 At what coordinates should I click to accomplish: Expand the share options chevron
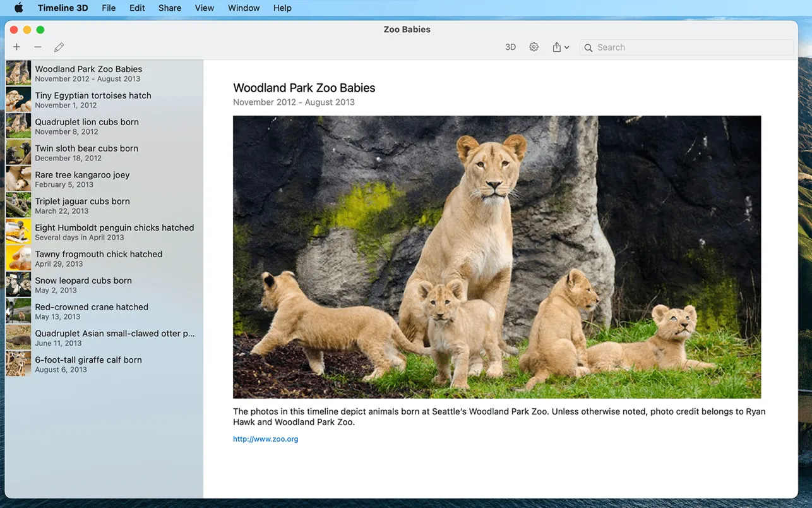pyautogui.click(x=567, y=47)
